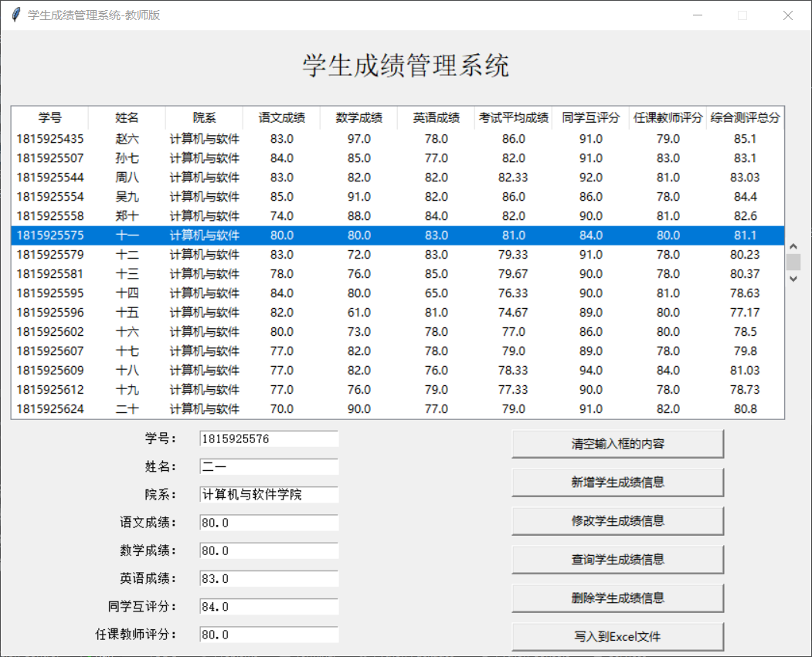Click the 同学互评分 column header
Image resolution: width=812 pixels, height=657 pixels.
pyautogui.click(x=590, y=118)
